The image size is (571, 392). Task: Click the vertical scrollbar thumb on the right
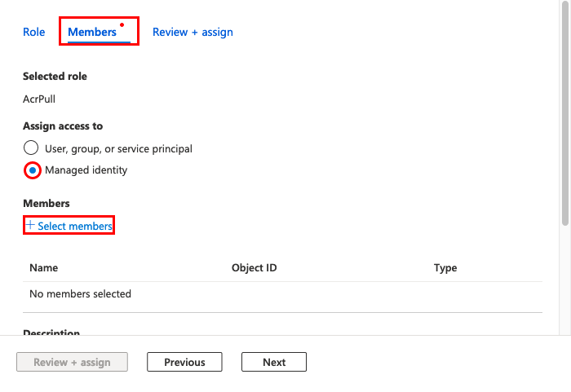[x=564, y=112]
